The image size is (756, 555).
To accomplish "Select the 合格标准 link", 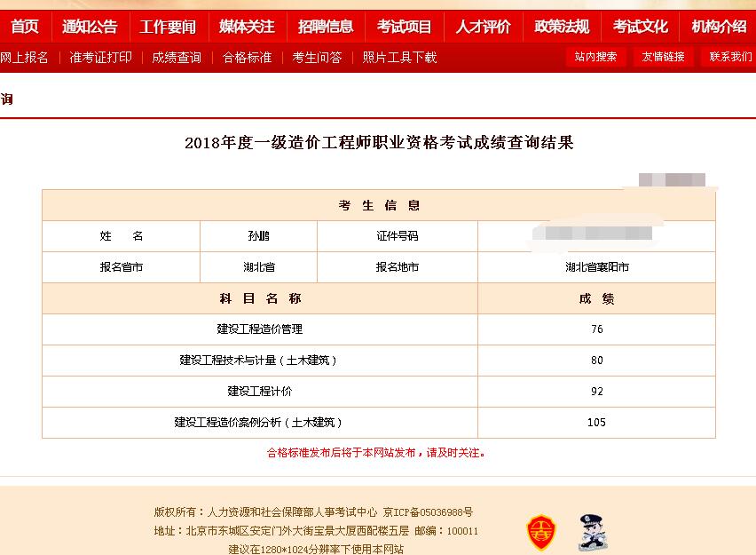I will point(247,58).
